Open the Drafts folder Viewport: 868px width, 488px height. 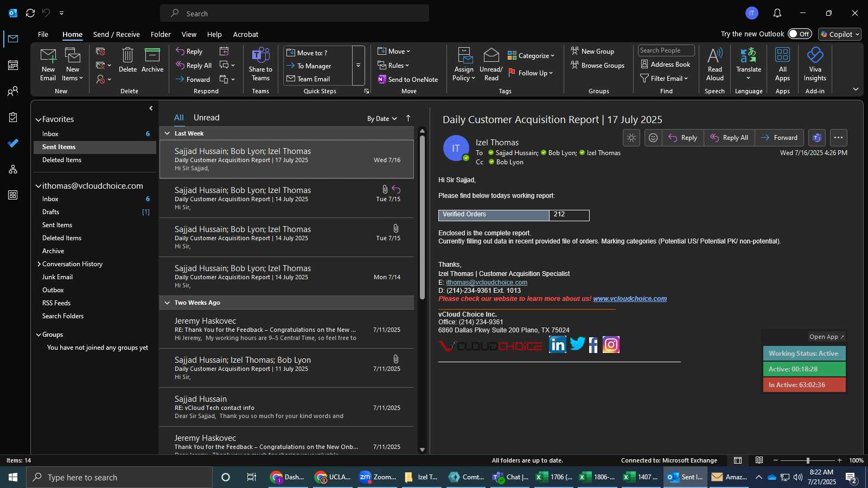coord(50,212)
